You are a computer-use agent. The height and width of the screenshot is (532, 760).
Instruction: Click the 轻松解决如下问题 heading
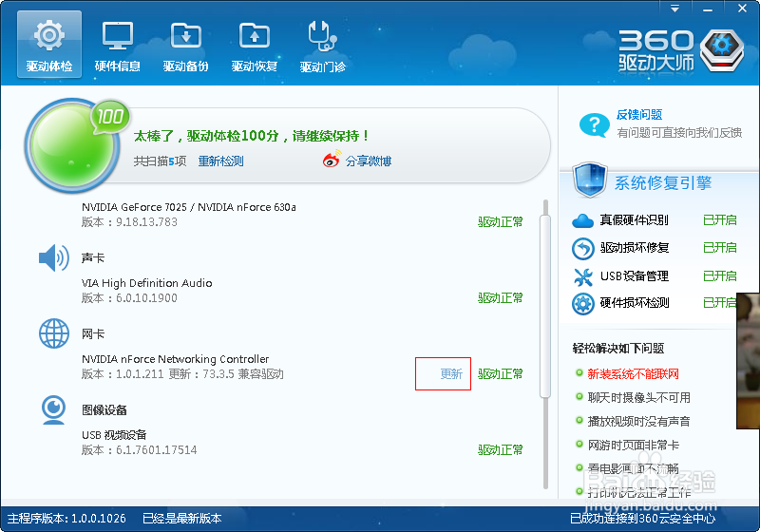[618, 349]
